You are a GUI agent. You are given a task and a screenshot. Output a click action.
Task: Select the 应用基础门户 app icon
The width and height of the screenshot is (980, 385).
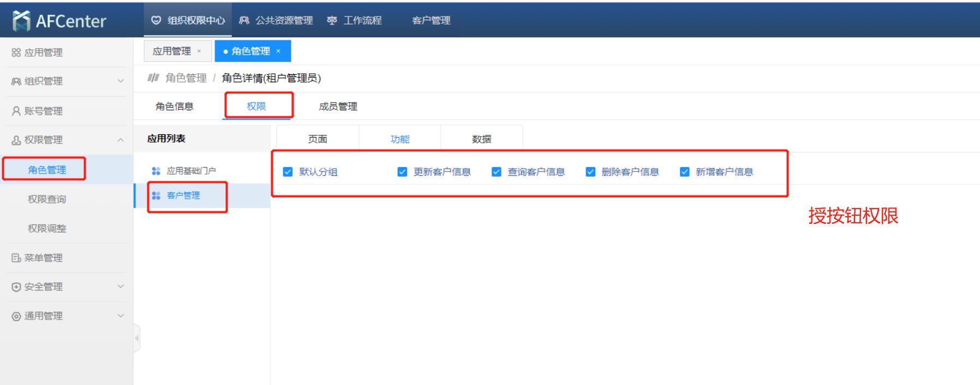tap(156, 171)
